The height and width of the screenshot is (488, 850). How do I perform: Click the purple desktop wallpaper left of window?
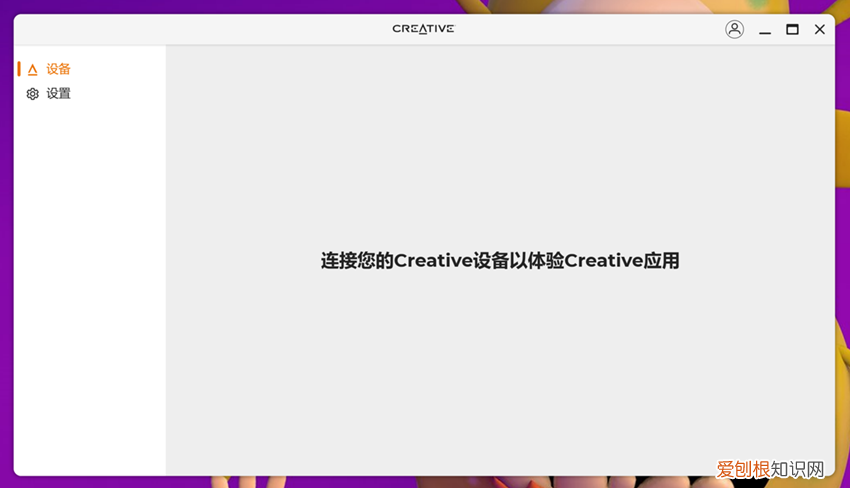pos(6,250)
